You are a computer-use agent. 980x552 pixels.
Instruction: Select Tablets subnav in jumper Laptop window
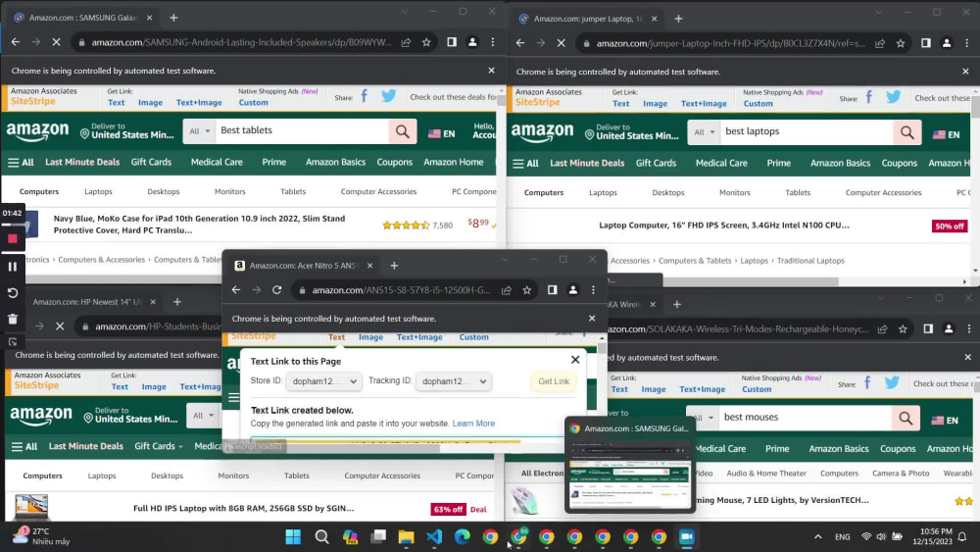pos(798,192)
